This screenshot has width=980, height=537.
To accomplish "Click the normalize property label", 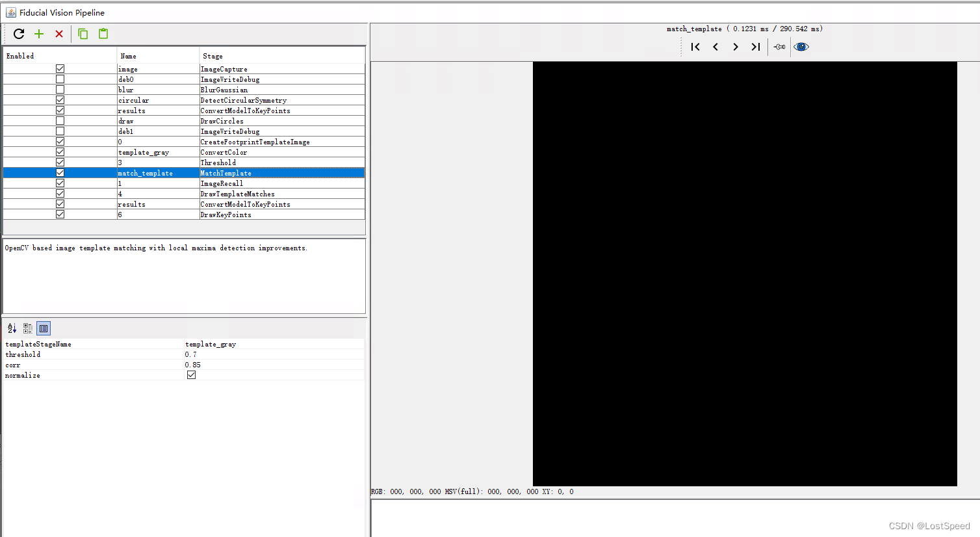I will pos(23,375).
